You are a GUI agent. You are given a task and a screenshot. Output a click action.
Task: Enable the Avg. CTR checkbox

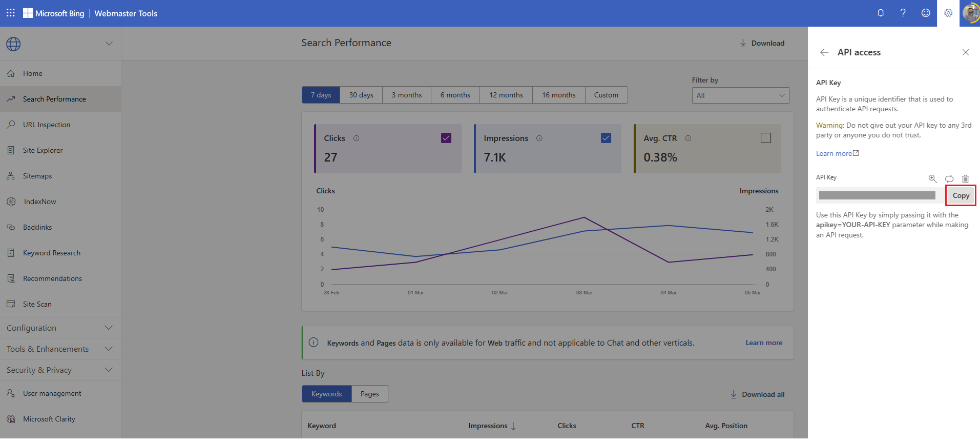766,138
